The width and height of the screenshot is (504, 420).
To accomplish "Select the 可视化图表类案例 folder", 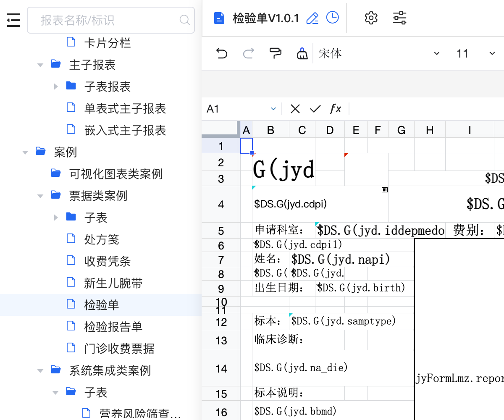I will click(116, 174).
